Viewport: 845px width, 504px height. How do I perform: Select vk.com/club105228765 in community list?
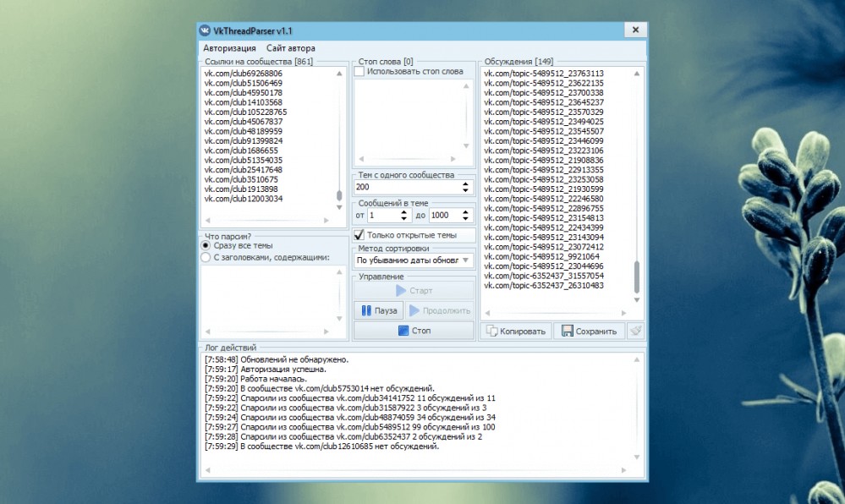click(x=245, y=112)
